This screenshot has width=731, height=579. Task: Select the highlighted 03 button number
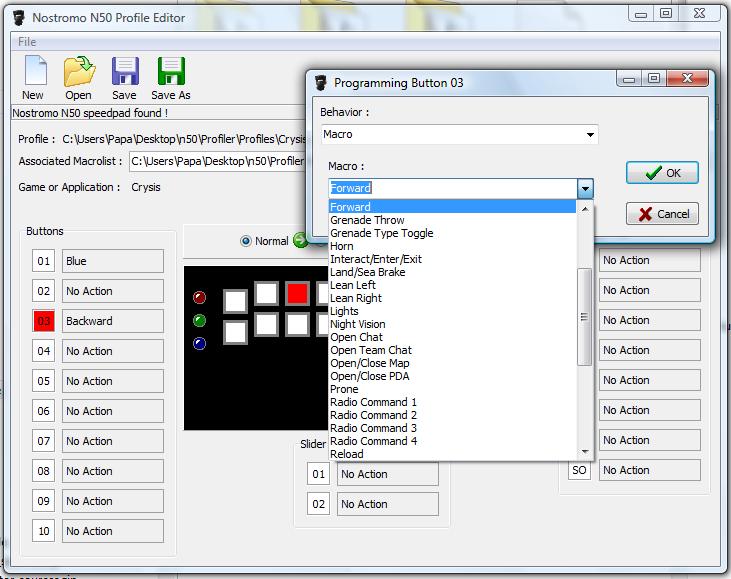coord(44,321)
